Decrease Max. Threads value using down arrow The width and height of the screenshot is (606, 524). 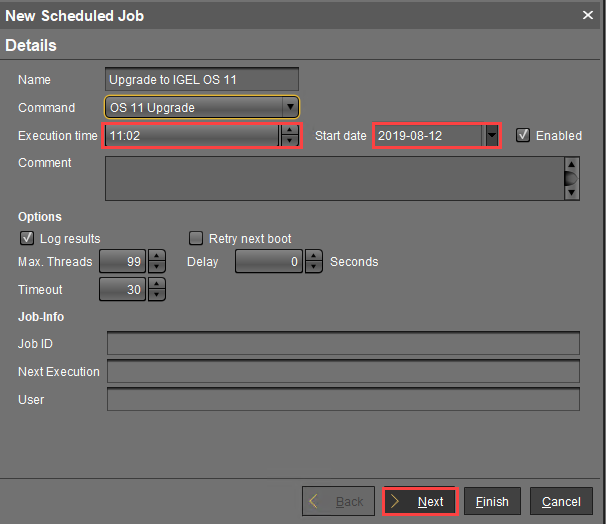click(157, 268)
